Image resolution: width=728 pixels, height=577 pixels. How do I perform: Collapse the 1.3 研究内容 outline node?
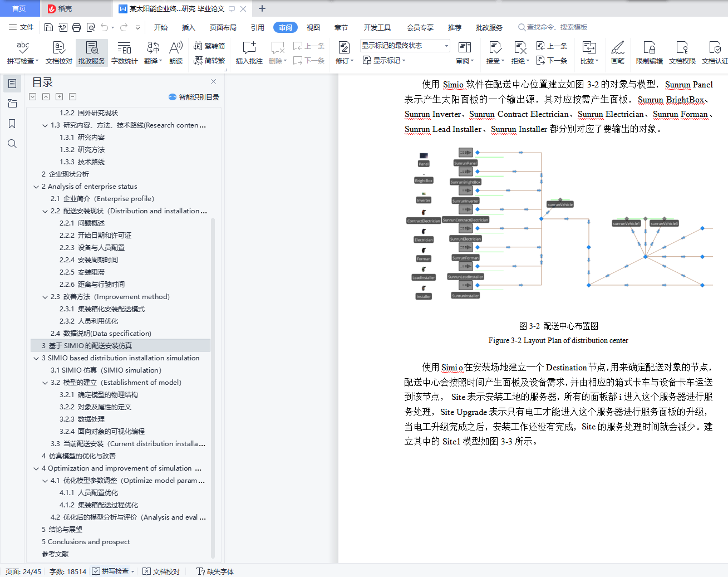click(45, 125)
